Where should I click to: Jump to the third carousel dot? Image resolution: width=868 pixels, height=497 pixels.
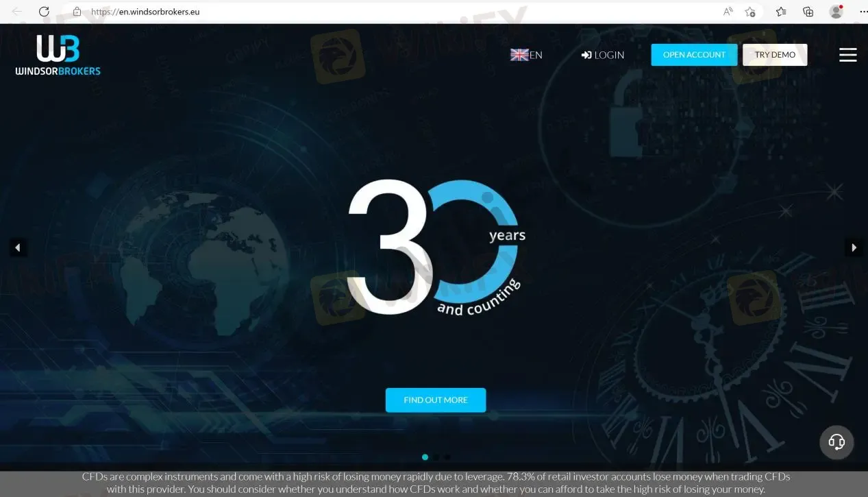(x=447, y=457)
